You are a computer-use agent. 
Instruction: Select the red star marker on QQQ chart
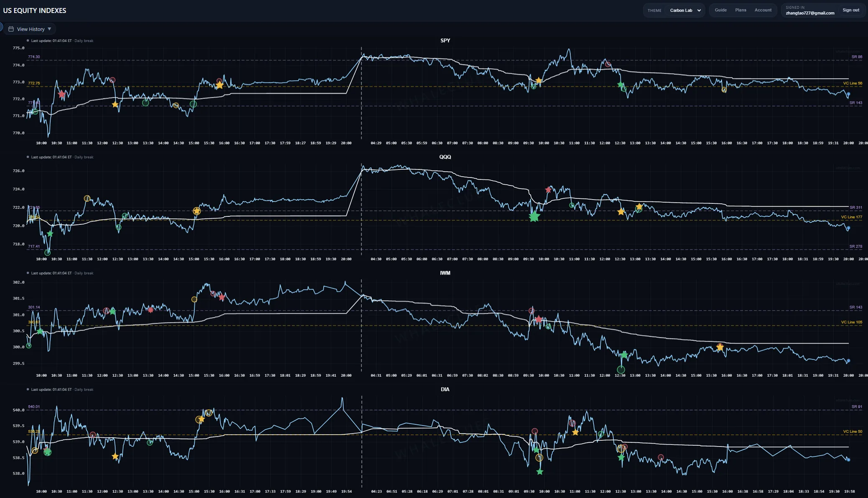point(548,190)
